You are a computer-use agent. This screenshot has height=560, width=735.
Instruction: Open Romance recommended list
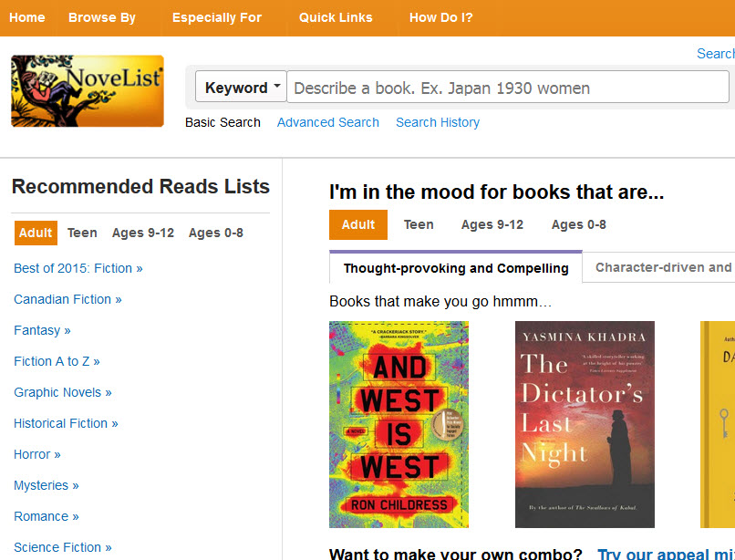[x=46, y=516]
